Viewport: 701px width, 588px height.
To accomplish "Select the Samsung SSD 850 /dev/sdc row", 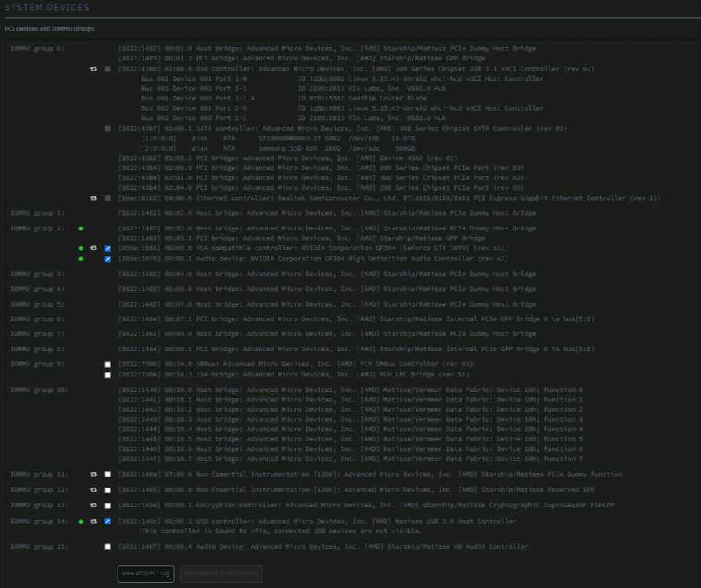I will (278, 148).
